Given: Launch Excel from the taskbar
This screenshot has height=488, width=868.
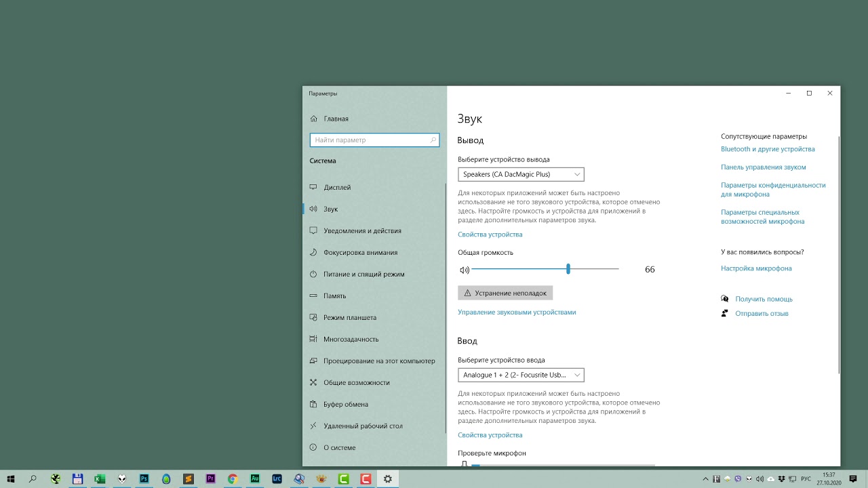Looking at the screenshot, I should pos(100,479).
